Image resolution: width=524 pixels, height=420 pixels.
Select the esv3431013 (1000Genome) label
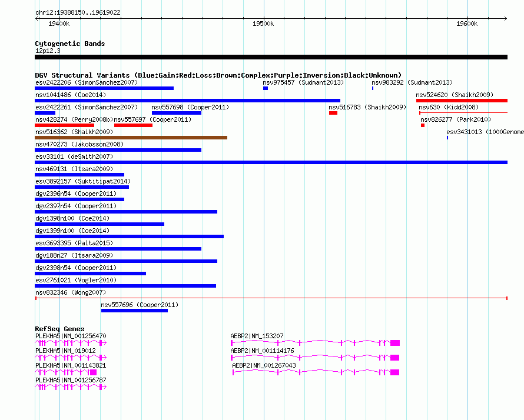pos(485,132)
